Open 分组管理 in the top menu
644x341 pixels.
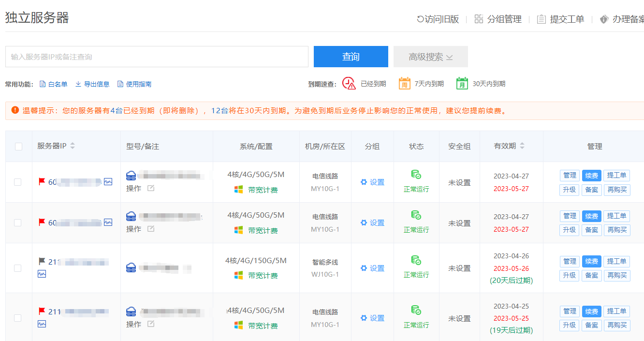pyautogui.click(x=498, y=19)
